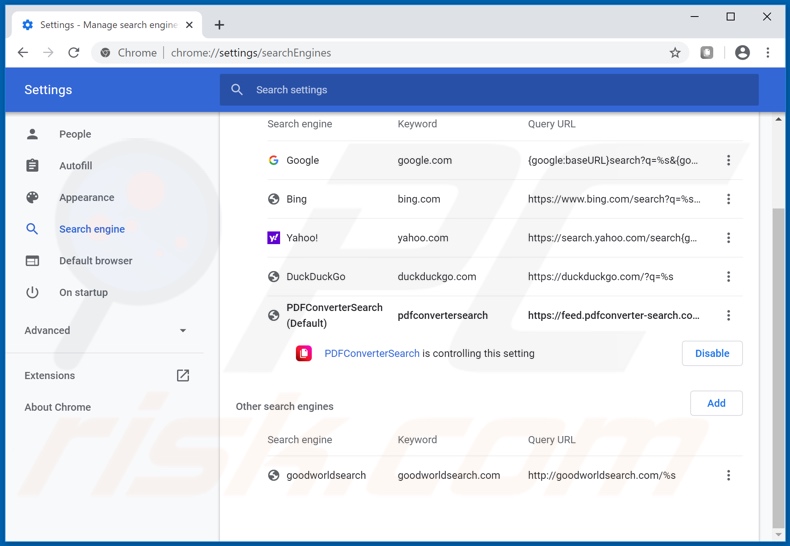This screenshot has height=546, width=790.
Task: Click the Appearance palette icon
Action: click(x=32, y=197)
